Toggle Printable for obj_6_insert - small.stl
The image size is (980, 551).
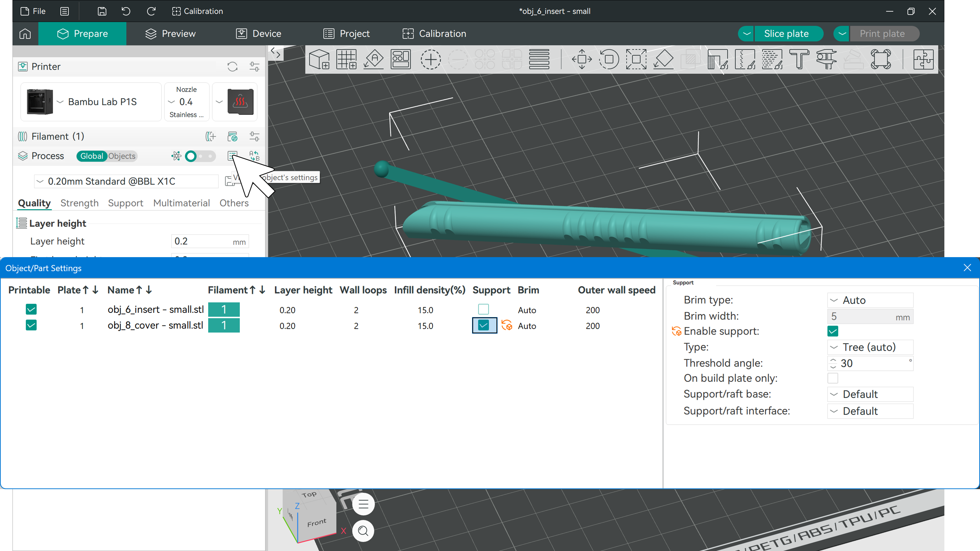pos(31,309)
